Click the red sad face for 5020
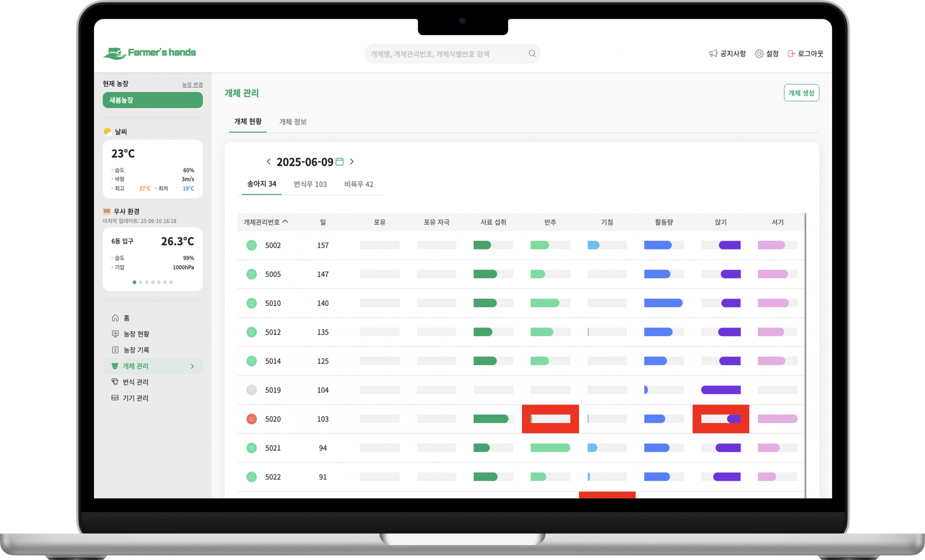Screen dimensions: 925x560 tap(251, 419)
